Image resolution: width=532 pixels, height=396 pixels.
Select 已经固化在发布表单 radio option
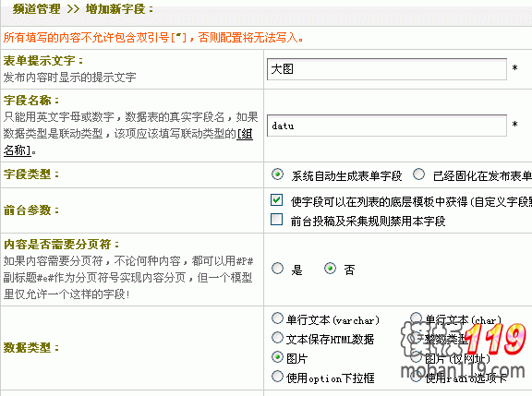coord(418,174)
